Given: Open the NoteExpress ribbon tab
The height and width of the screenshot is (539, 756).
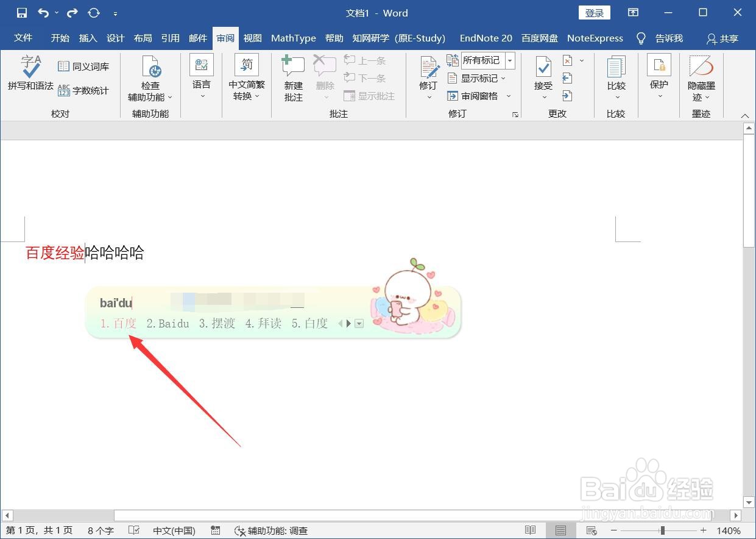Looking at the screenshot, I should [x=595, y=38].
